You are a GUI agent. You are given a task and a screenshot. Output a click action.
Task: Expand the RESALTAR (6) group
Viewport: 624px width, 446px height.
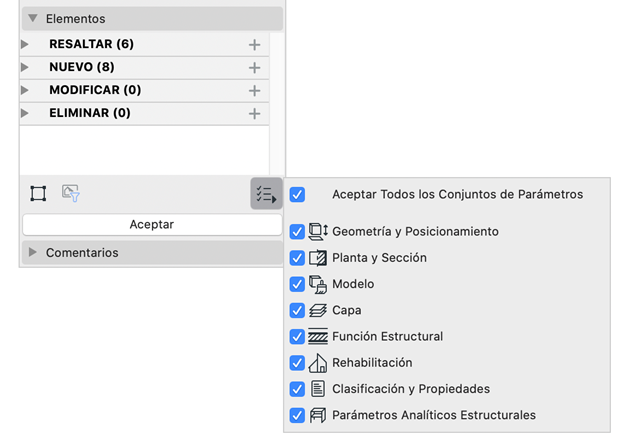[25, 44]
